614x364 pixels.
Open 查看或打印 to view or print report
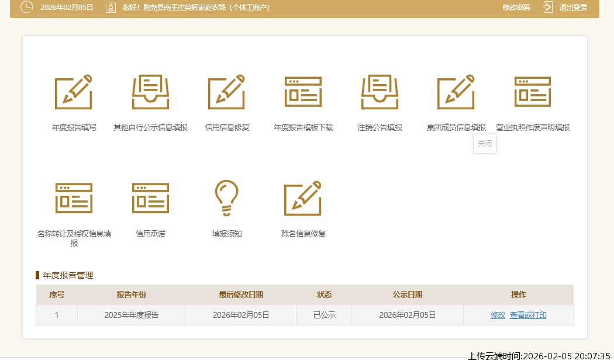(x=527, y=314)
